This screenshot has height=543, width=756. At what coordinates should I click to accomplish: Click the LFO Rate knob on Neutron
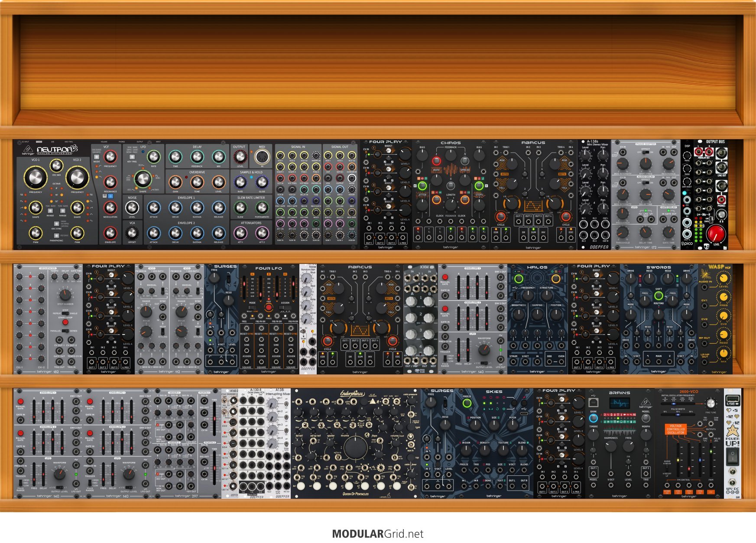point(153,157)
